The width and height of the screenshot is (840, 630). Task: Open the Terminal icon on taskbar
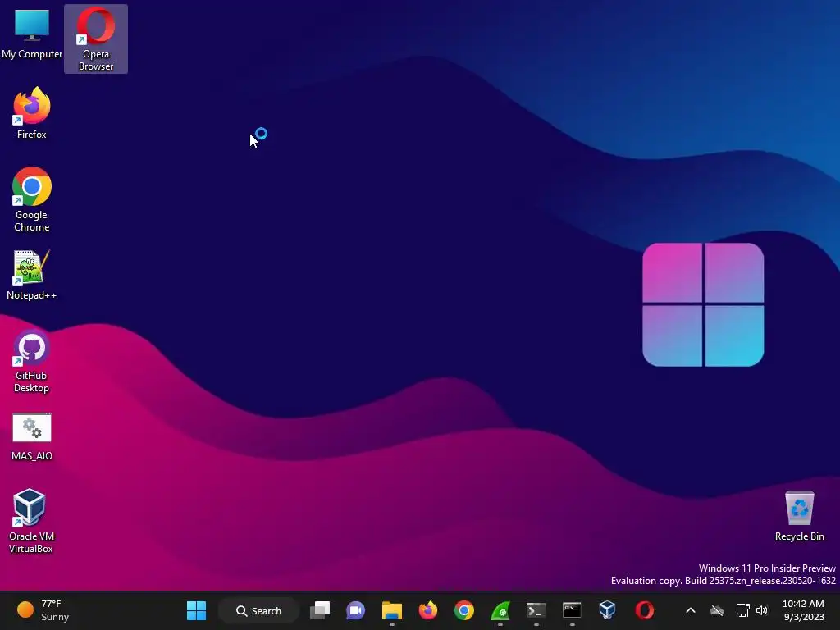[536, 610]
